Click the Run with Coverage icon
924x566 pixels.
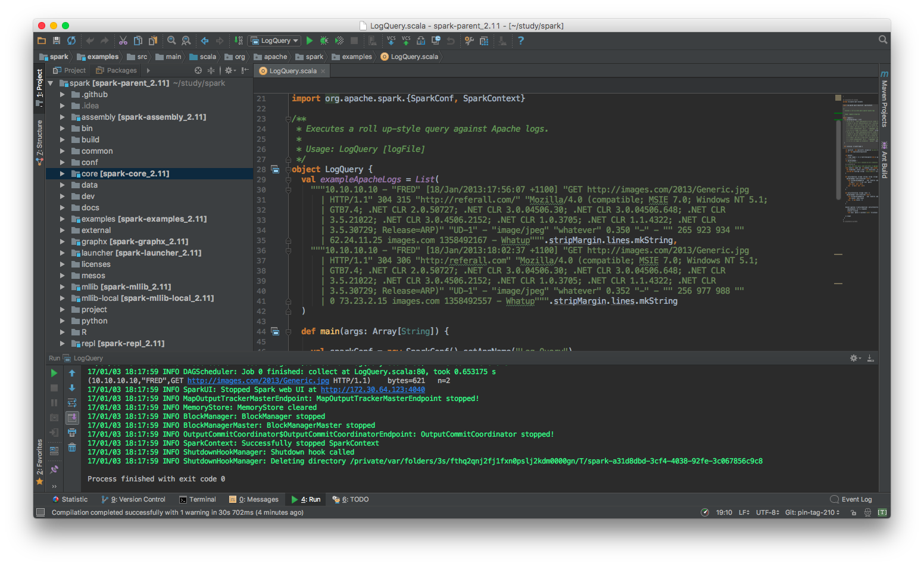tap(339, 41)
